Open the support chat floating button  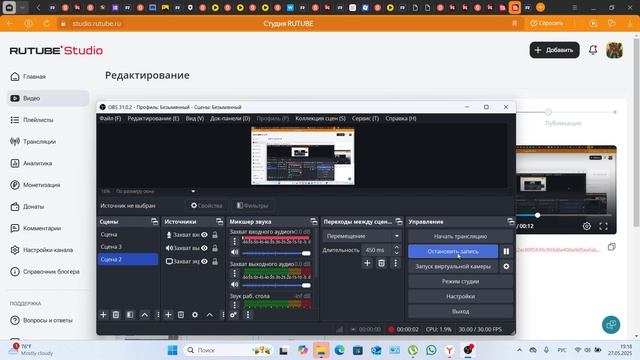coord(611,324)
